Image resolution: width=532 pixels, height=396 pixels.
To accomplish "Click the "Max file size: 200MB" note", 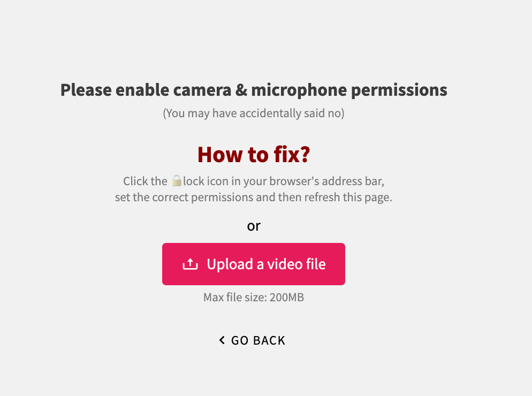I will [x=254, y=298].
